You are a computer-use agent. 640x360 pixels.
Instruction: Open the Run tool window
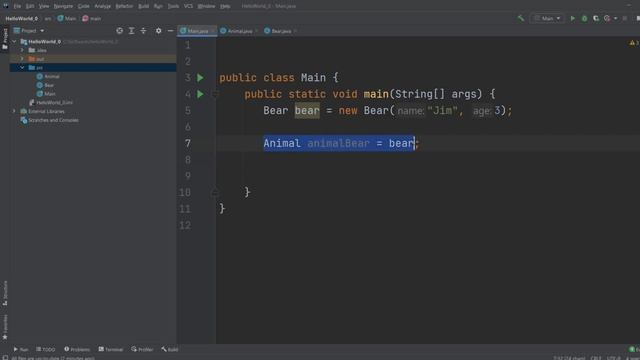point(21,349)
